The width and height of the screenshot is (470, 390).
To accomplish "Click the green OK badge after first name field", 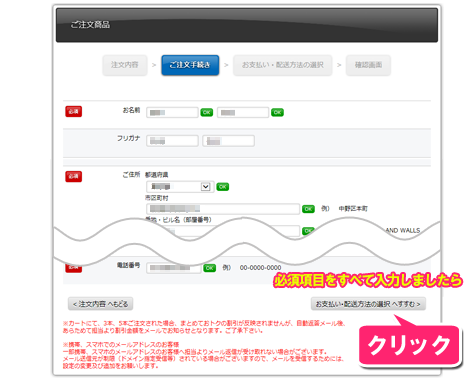I will (x=207, y=112).
